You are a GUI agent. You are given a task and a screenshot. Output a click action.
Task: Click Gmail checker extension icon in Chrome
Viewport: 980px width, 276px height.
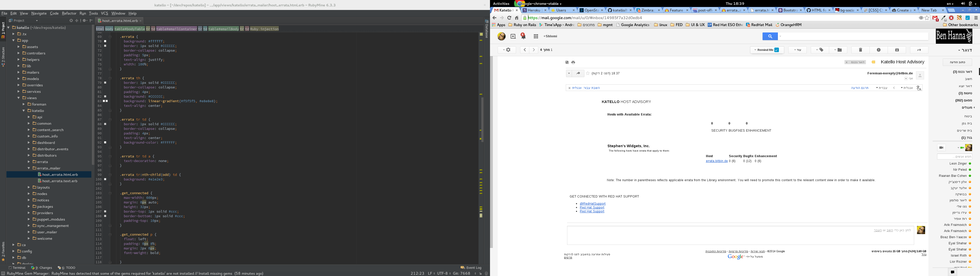(935, 18)
